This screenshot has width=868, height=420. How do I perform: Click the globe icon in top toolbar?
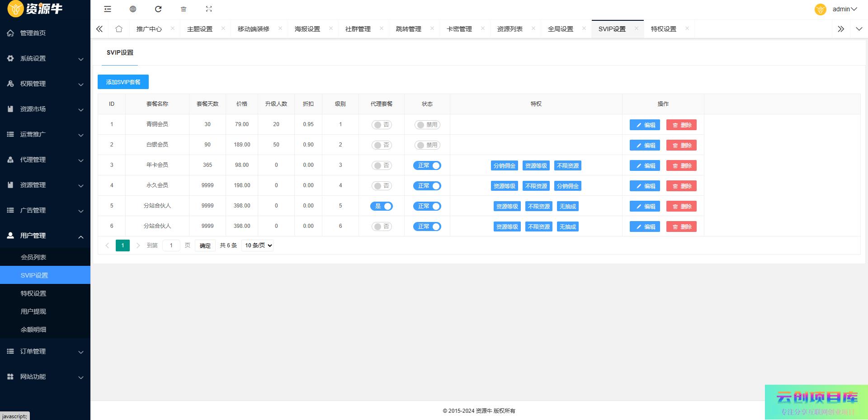point(133,9)
